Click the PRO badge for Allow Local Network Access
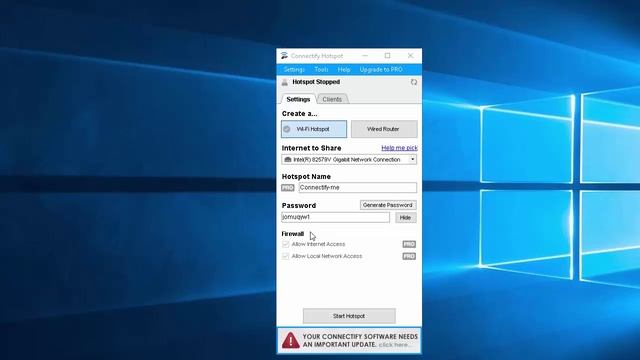640x360 pixels. point(409,256)
